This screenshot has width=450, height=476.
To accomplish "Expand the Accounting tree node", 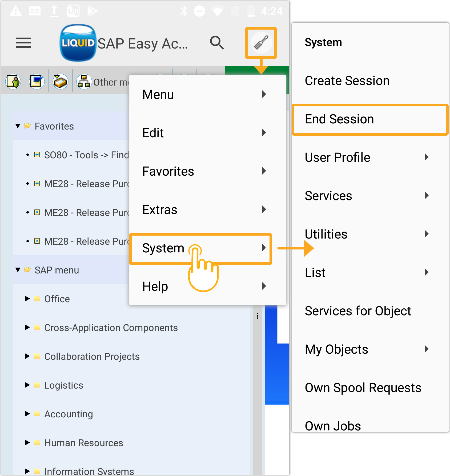I will 27,414.
